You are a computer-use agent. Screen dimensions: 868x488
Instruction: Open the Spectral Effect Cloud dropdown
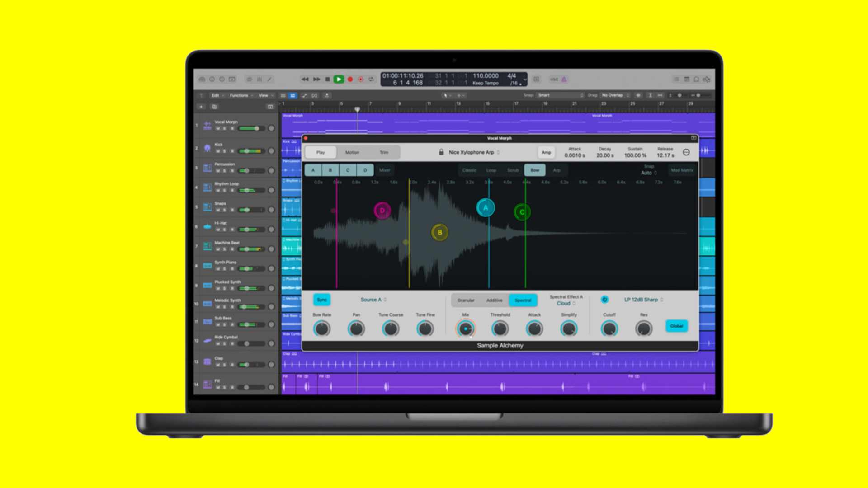tap(566, 304)
